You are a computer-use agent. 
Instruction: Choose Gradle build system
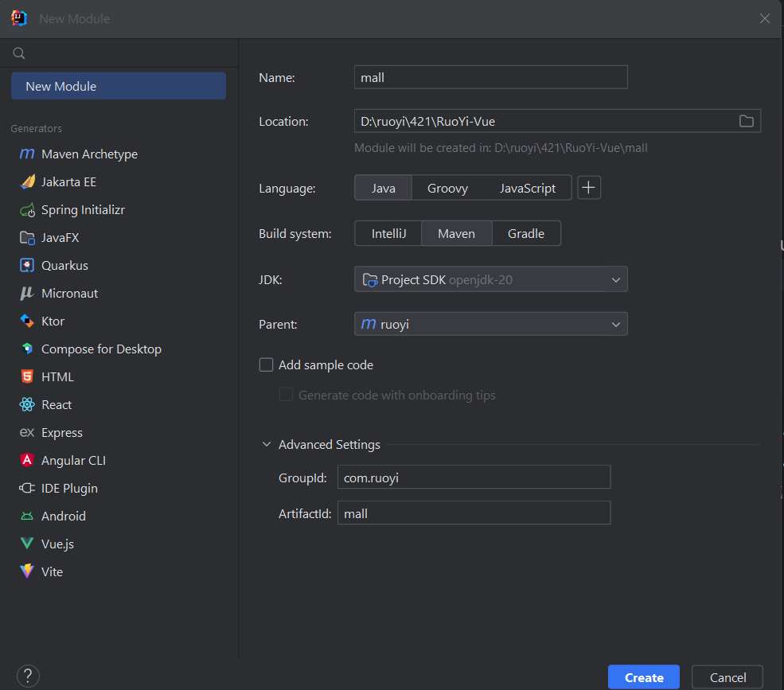(x=526, y=233)
